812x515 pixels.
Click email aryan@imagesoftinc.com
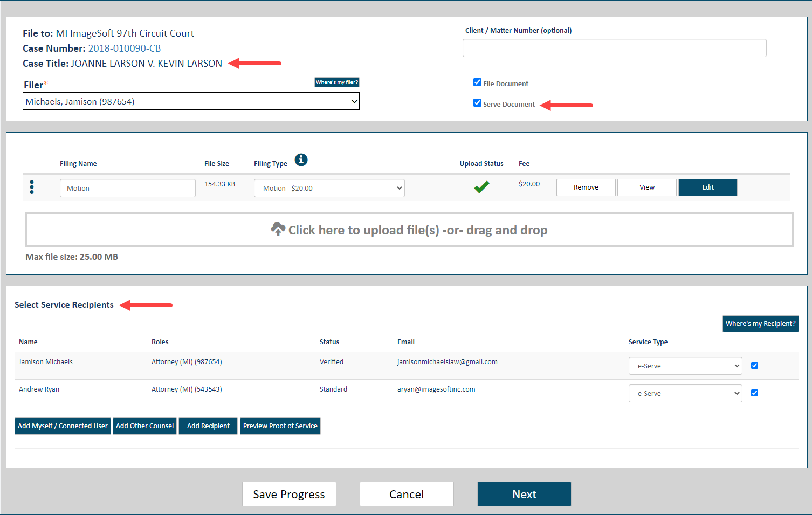coord(436,389)
